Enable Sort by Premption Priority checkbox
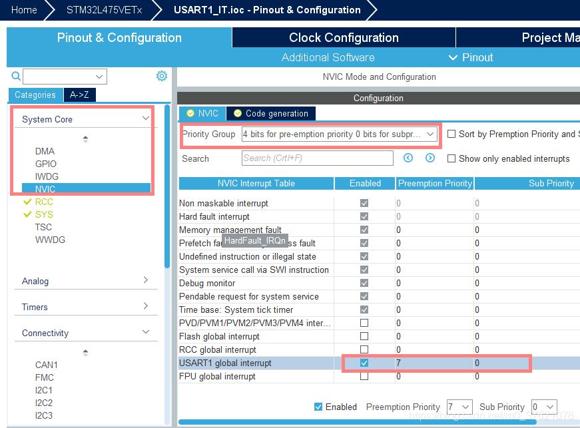The image size is (580, 428). click(451, 134)
